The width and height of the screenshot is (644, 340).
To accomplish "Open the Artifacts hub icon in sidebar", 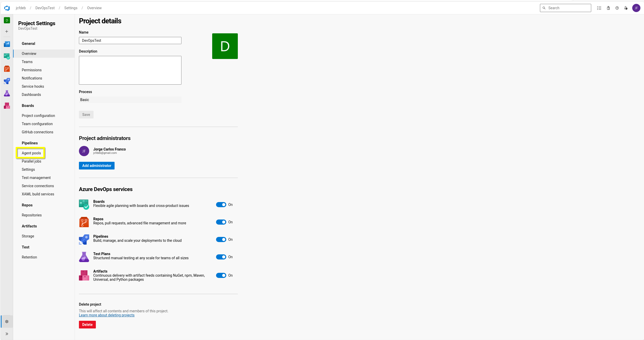I will [7, 106].
